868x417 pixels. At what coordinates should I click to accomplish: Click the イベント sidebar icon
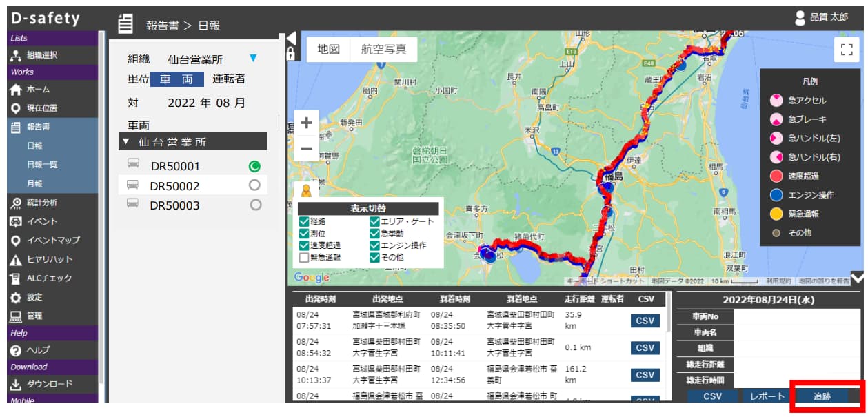[16, 221]
